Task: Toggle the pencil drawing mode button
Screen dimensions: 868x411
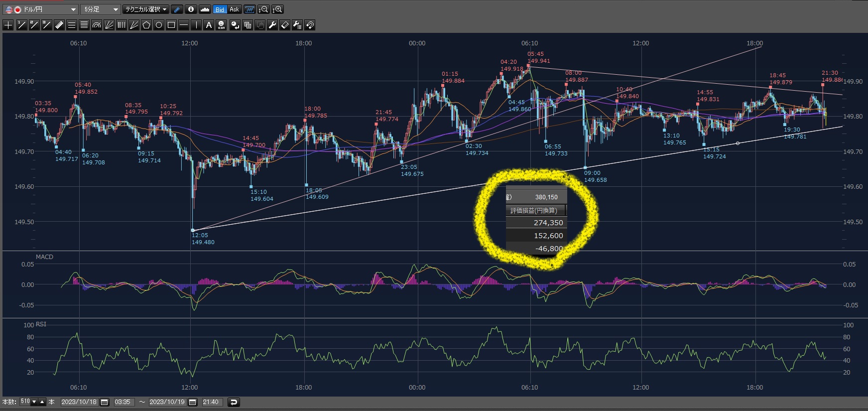Action: point(177,9)
